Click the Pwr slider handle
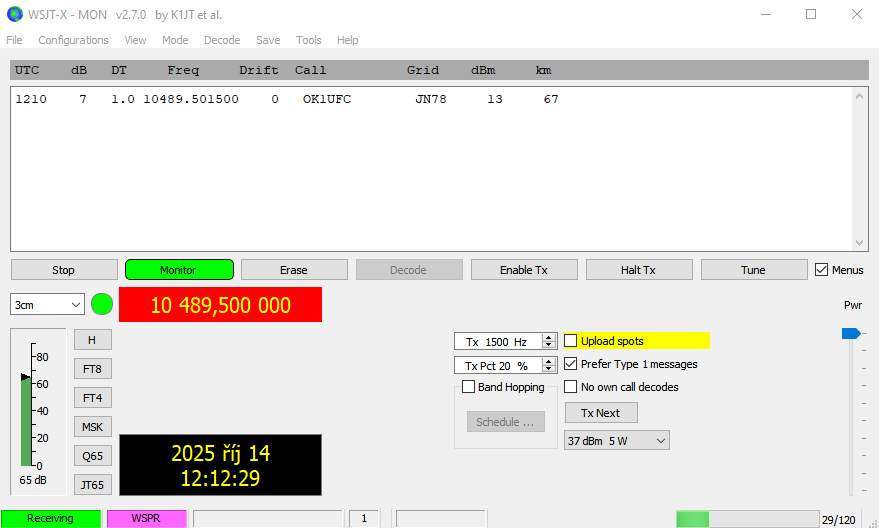 point(850,333)
